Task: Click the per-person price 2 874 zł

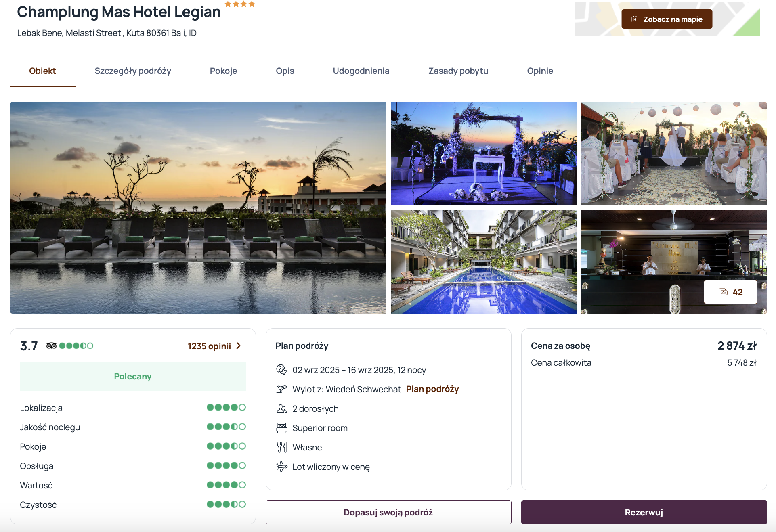Action: tap(737, 346)
